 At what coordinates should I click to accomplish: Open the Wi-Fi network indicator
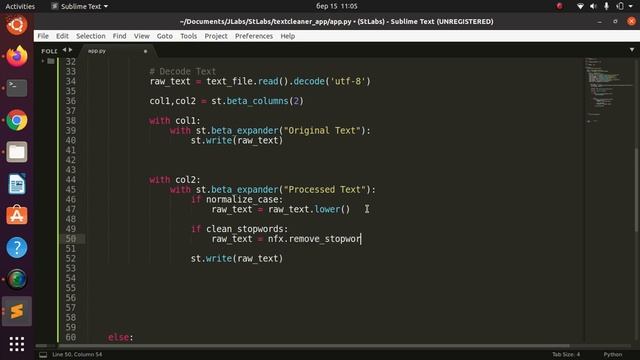[580, 6]
